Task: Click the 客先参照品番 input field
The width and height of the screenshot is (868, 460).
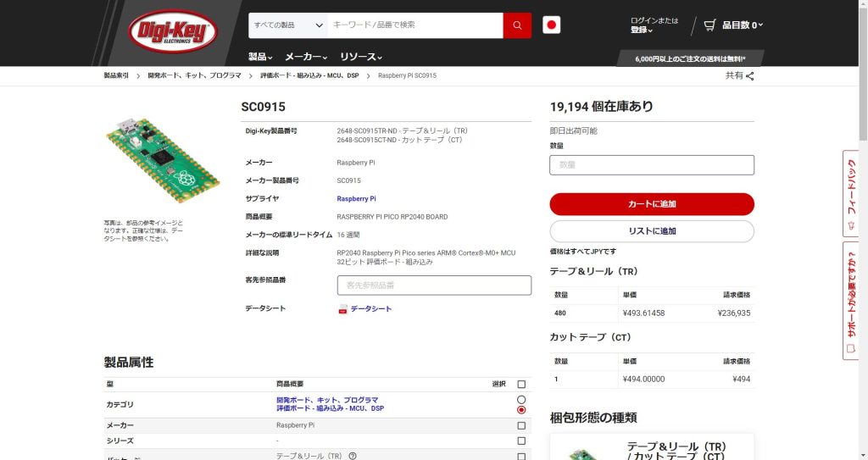Action: click(434, 285)
